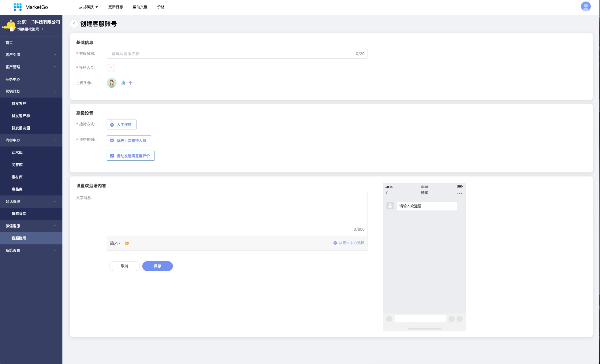Click the 换一个 avatar link
The image size is (600, 364).
point(127,83)
